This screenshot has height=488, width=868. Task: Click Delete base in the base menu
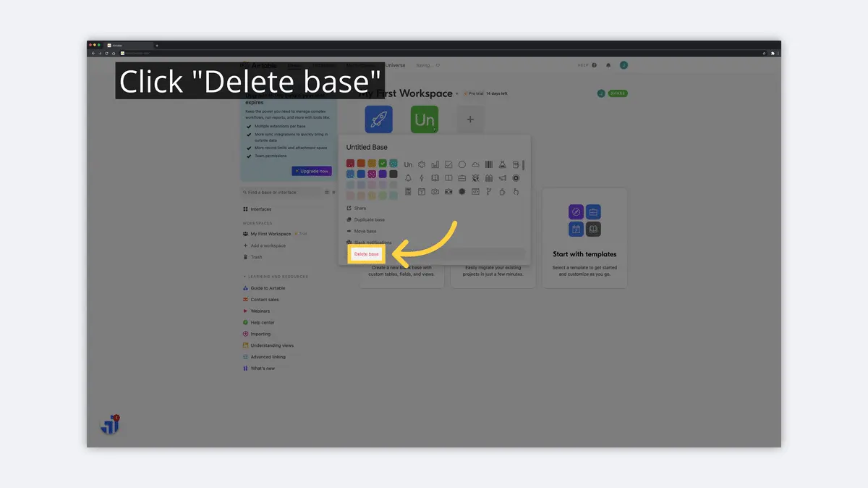click(x=367, y=254)
